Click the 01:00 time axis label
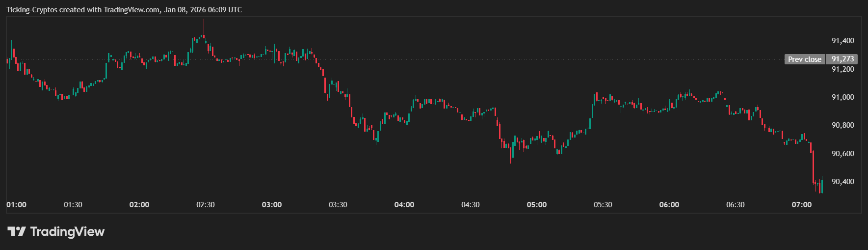Viewport: 868px width, 250px height. (16, 205)
